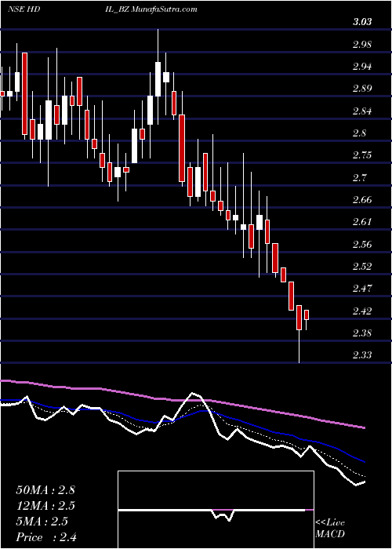Click the 50MA : 2.8 readout
Image resolution: width=392 pixels, height=549 pixels.
pos(45,490)
